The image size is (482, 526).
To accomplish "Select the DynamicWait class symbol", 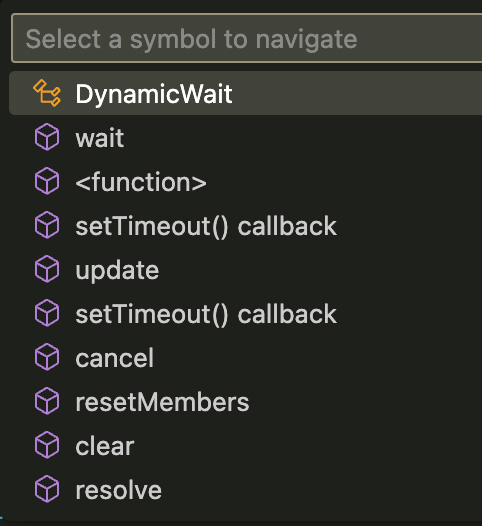I will click(x=246, y=93).
